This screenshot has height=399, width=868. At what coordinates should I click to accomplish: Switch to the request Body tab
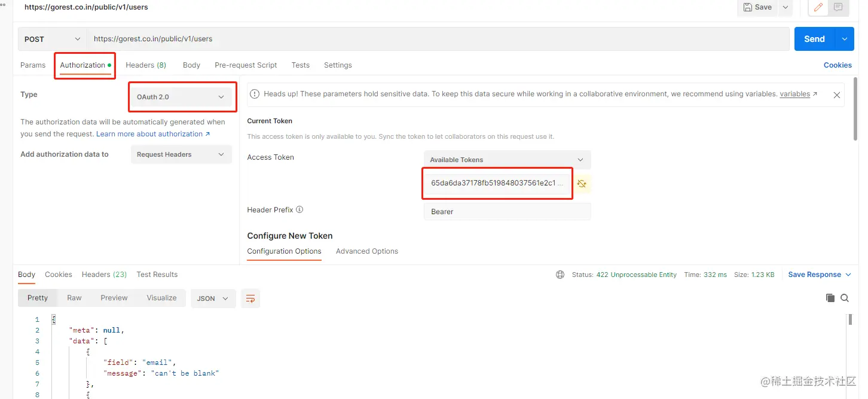[x=191, y=65]
